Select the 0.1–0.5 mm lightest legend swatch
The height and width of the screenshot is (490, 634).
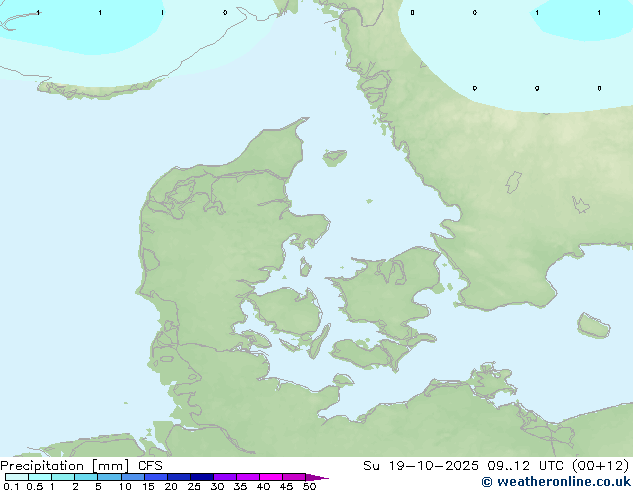pos(17,477)
